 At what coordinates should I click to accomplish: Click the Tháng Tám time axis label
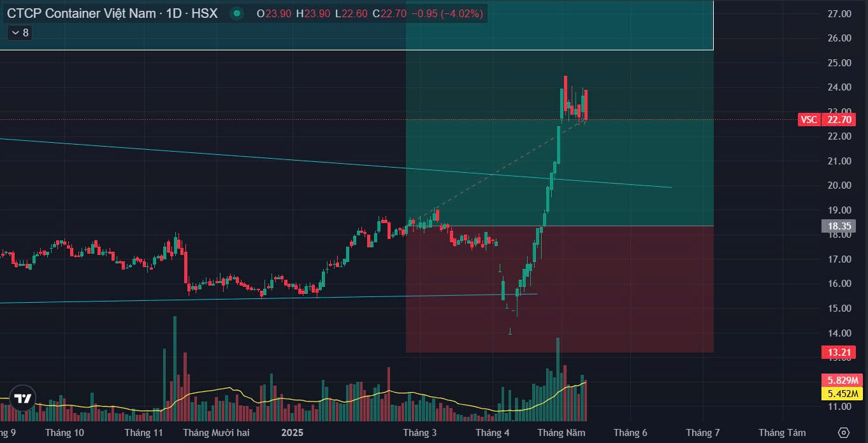coord(782,433)
